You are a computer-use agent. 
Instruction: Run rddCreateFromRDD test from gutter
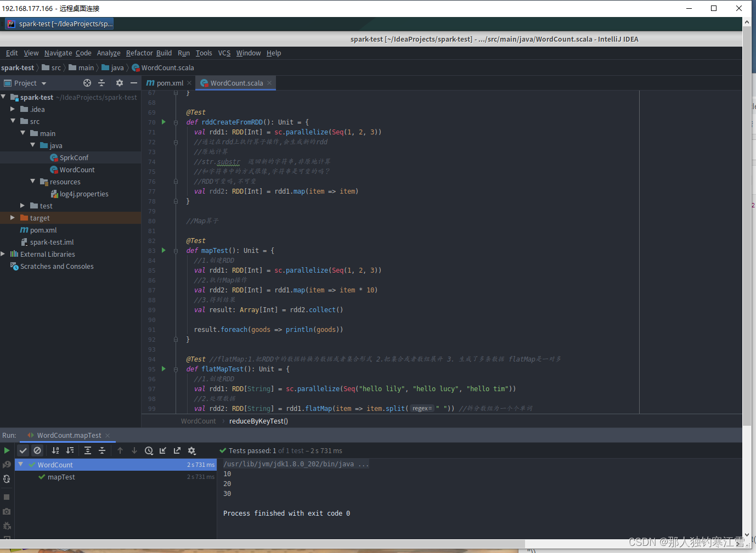coord(163,122)
